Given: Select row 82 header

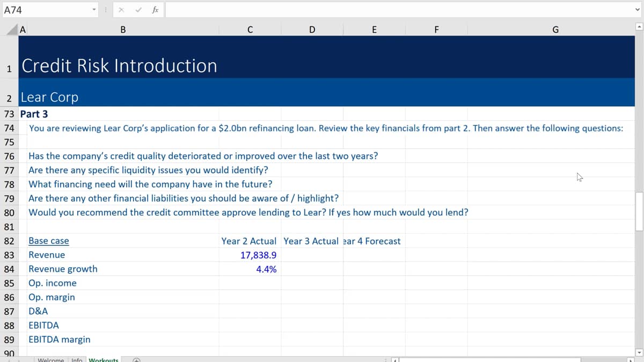Looking at the screenshot, I should 9,241.
